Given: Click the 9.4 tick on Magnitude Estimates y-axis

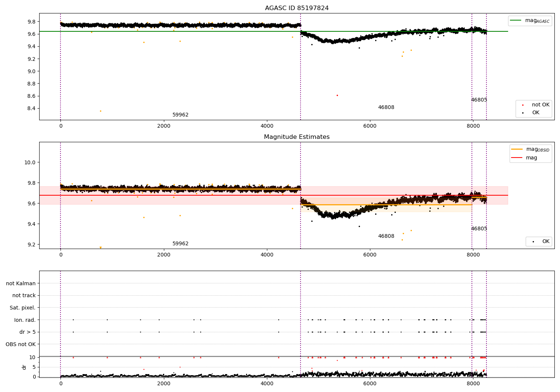Looking at the screenshot, I should pos(31,224).
